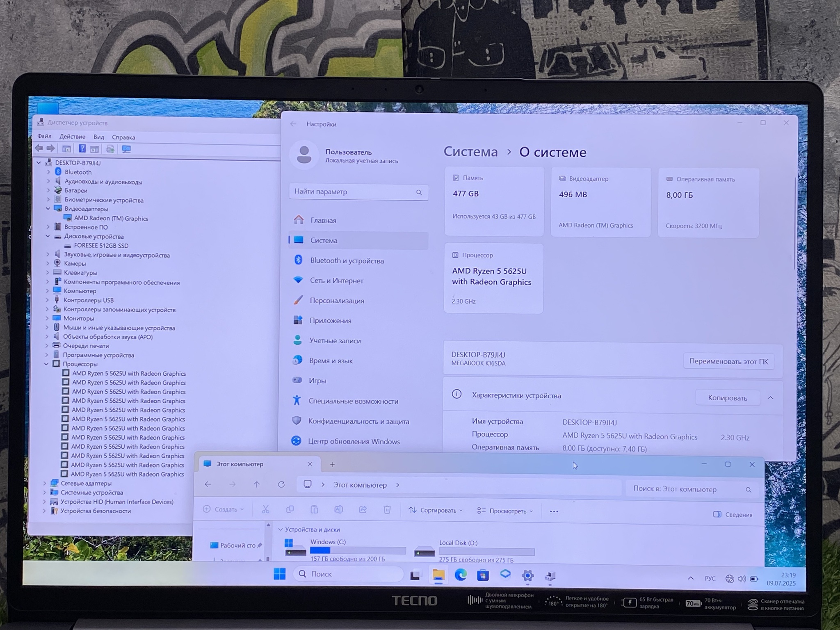
Task: Open the ellipsis more options in Explorer
Action: click(554, 511)
